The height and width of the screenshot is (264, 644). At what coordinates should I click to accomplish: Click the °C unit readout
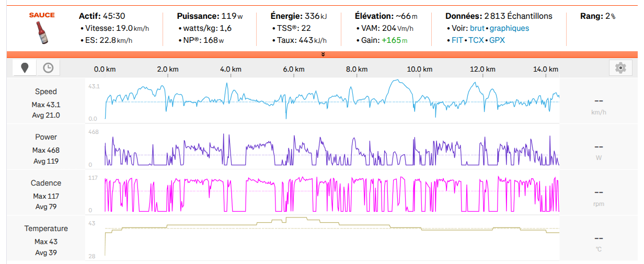[599, 249]
